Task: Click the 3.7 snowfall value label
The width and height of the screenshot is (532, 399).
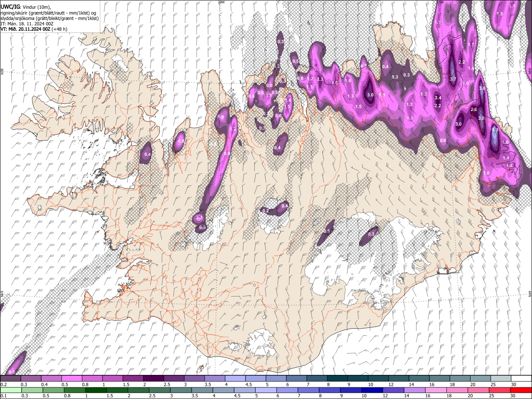Action: [x=453, y=79]
